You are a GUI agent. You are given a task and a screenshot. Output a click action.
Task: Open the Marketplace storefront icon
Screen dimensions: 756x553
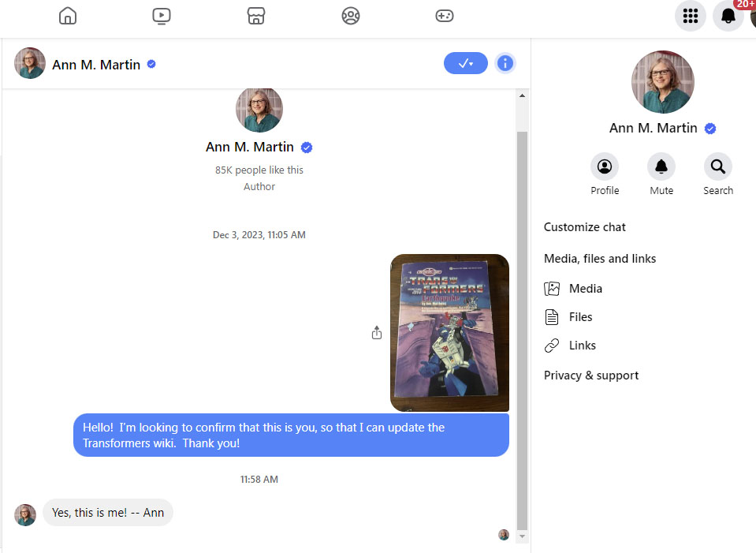(256, 16)
